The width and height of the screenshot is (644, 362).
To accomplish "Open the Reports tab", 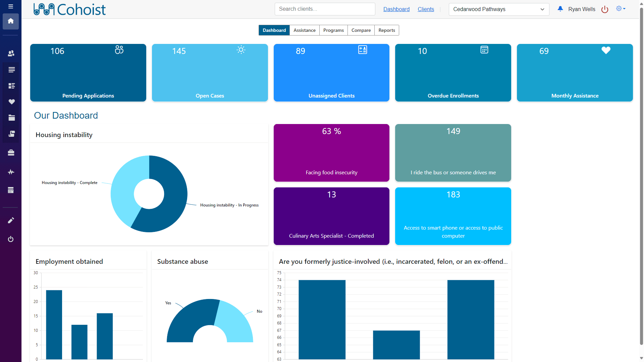I will tap(386, 30).
